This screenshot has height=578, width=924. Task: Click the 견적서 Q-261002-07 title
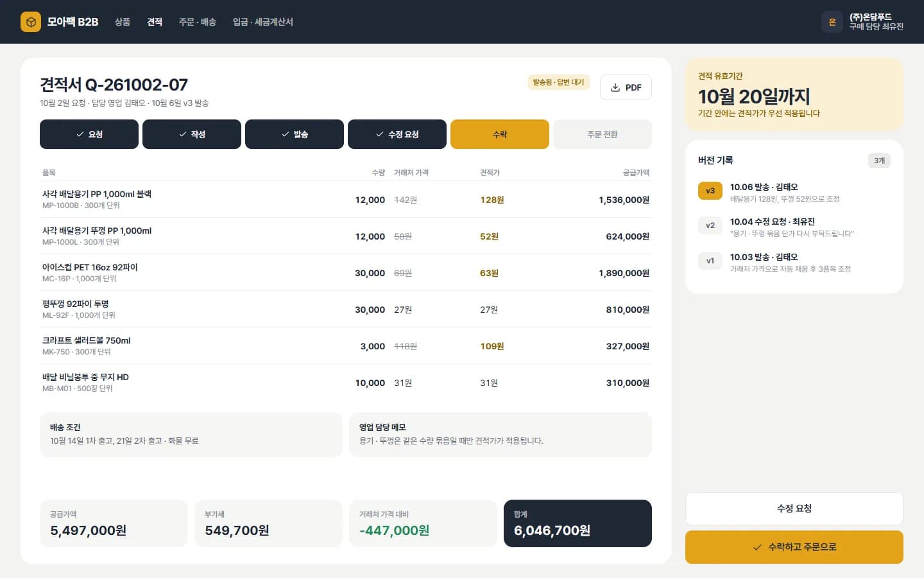click(x=114, y=85)
